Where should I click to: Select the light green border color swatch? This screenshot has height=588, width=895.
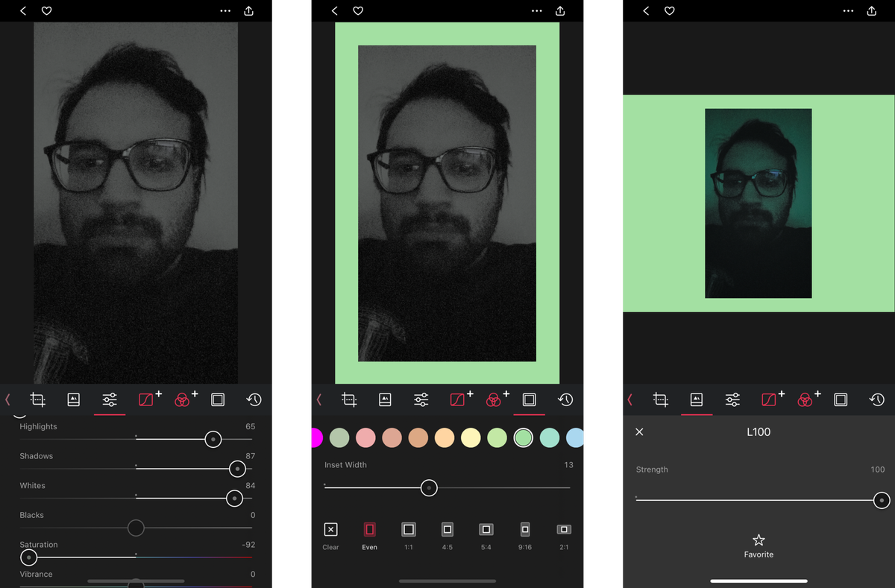[523, 437]
